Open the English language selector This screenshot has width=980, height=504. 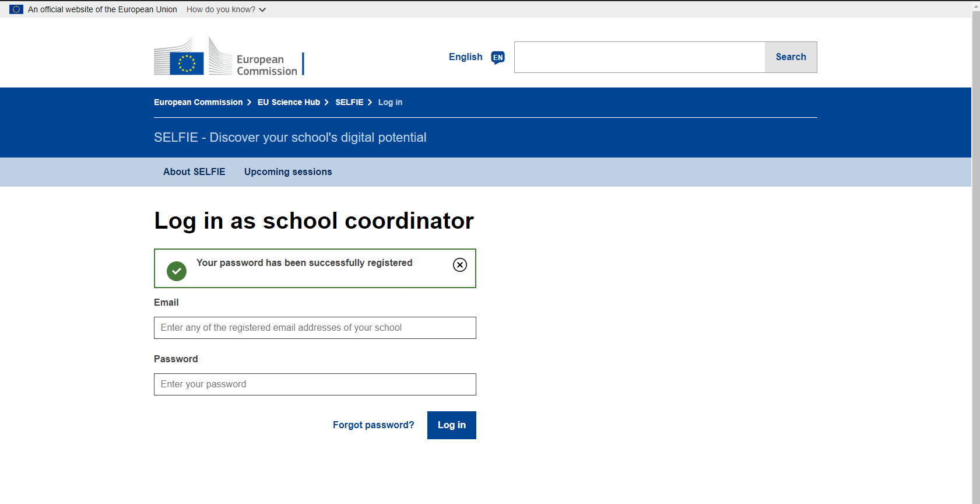click(x=476, y=57)
